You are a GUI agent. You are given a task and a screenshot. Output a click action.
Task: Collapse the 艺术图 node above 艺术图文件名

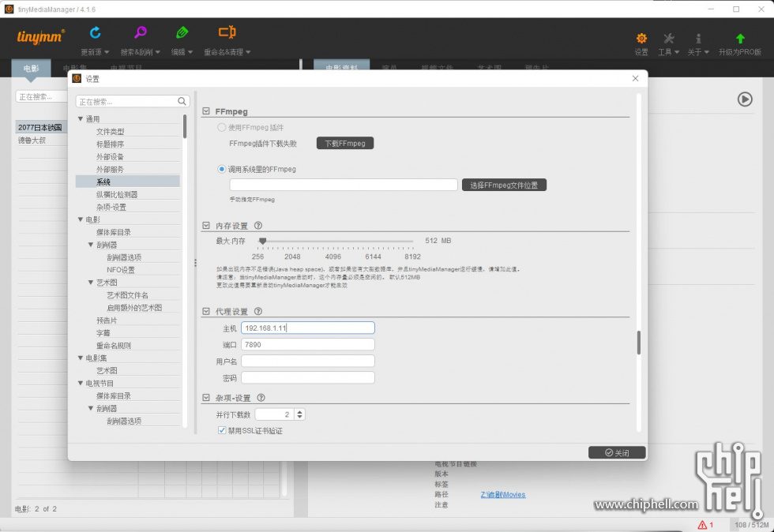point(91,283)
